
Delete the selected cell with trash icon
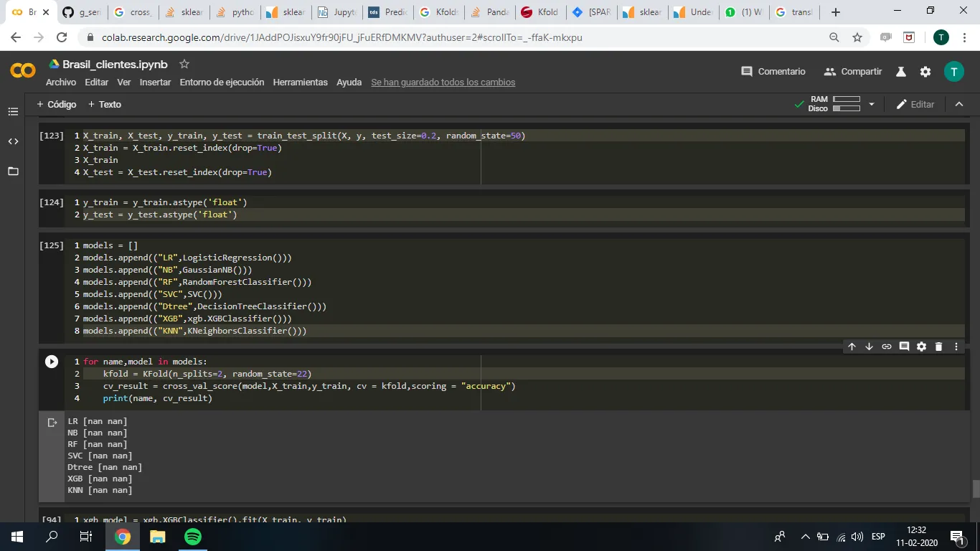pyautogui.click(x=938, y=347)
